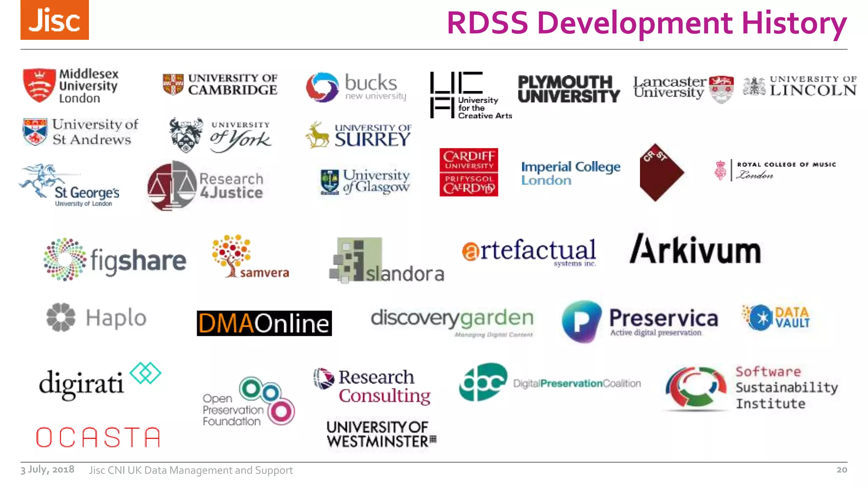Click the dark red CREST diamond logo
The height and width of the screenshot is (488, 868).
pyautogui.click(x=662, y=172)
